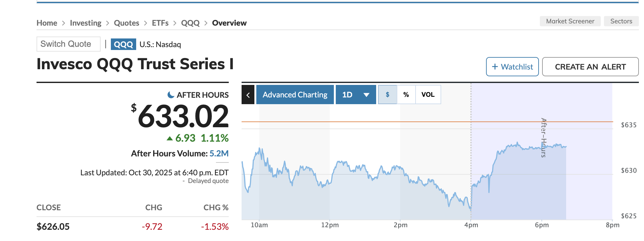Click the CREATE AN ALERT button
The height and width of the screenshot is (241, 644).
click(x=590, y=67)
